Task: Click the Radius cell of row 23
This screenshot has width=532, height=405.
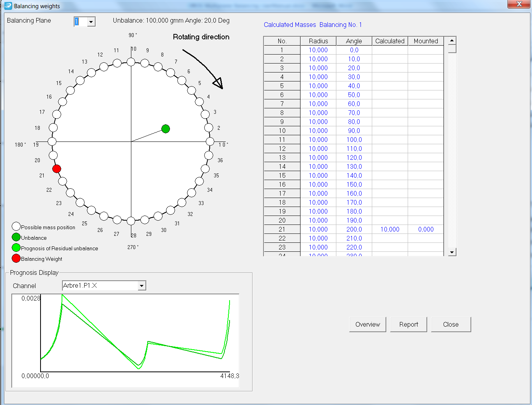Action: pyautogui.click(x=318, y=247)
